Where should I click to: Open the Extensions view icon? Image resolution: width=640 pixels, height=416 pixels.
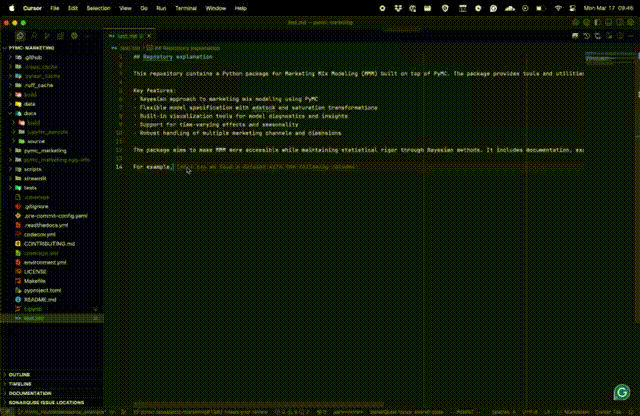(60, 36)
